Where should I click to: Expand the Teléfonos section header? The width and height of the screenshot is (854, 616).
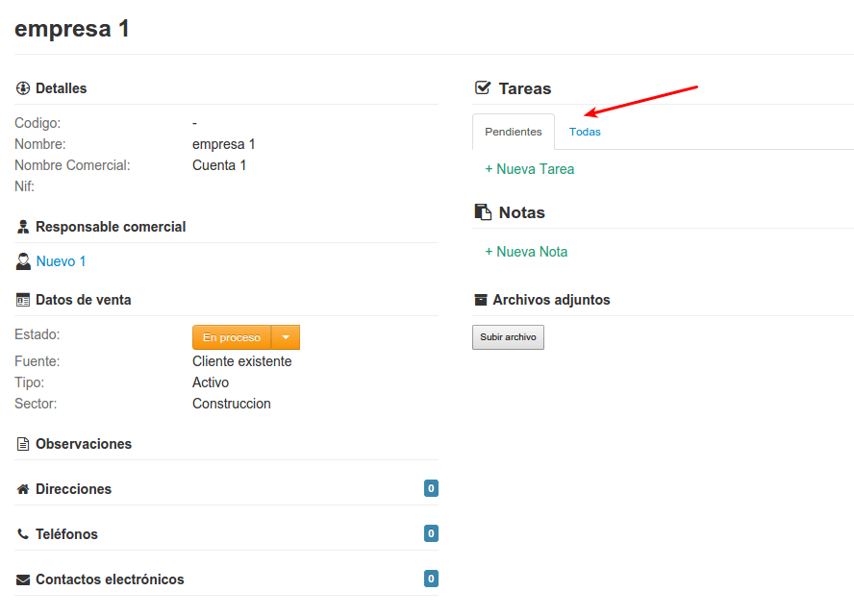coord(226,533)
